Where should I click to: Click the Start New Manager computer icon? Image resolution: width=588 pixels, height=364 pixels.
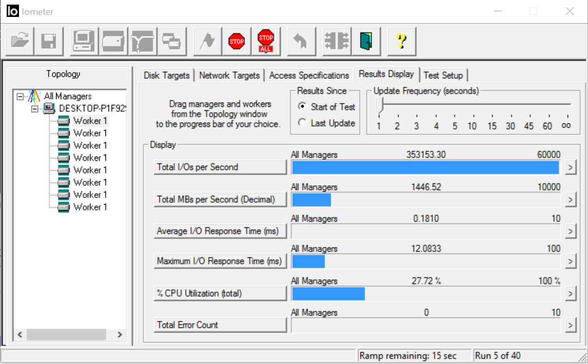tap(83, 41)
